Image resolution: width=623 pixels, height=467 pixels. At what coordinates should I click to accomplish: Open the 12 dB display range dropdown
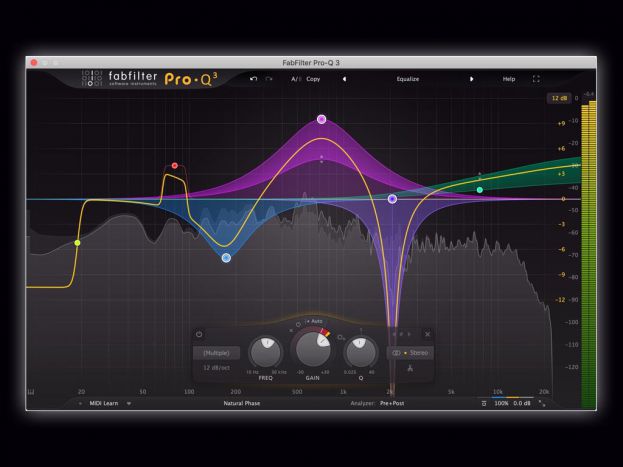pyautogui.click(x=558, y=98)
